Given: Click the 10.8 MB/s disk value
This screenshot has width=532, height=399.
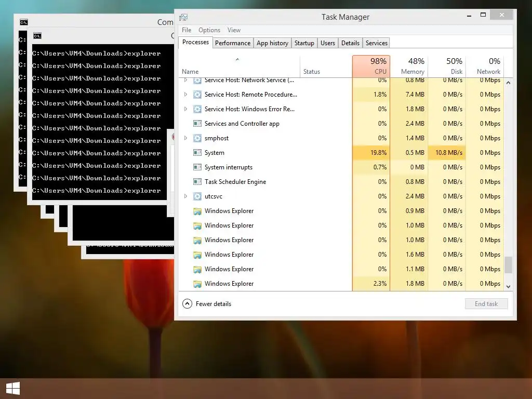Looking at the screenshot, I should click(x=448, y=153).
